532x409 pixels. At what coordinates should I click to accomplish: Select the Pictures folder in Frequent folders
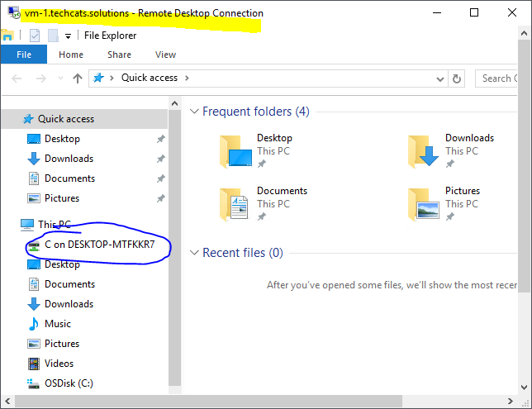[444, 203]
